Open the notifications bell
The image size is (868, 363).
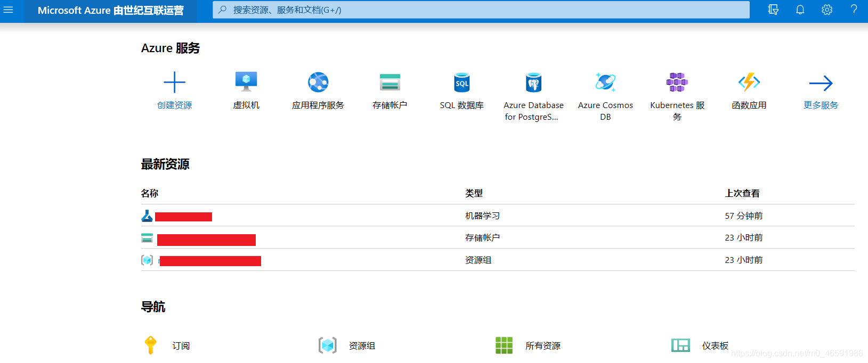(800, 10)
